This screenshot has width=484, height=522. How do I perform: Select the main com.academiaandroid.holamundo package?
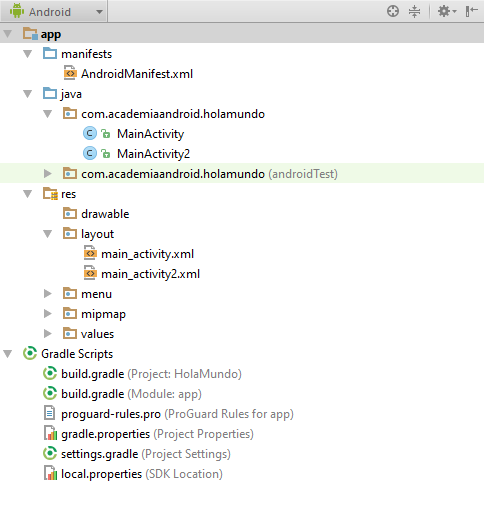coord(173,114)
